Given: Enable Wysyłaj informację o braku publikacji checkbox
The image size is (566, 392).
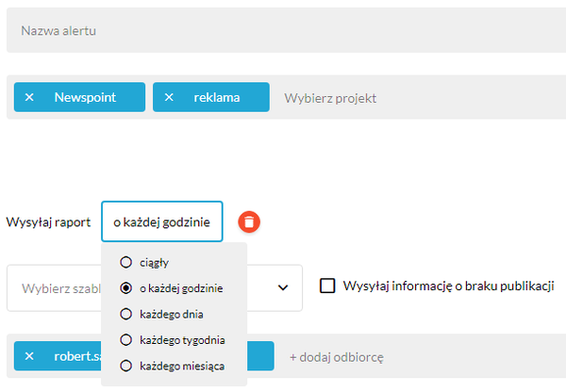Looking at the screenshot, I should pyautogui.click(x=327, y=286).
